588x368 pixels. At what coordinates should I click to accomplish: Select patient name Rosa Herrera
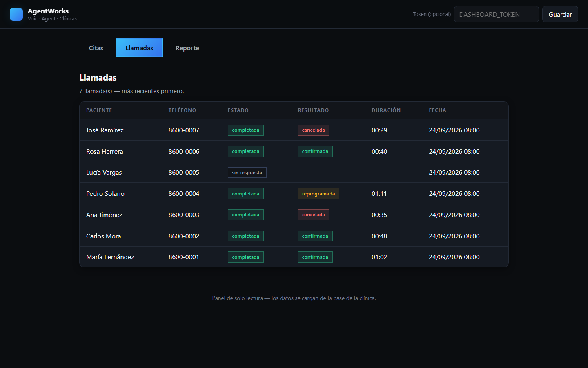pos(105,151)
